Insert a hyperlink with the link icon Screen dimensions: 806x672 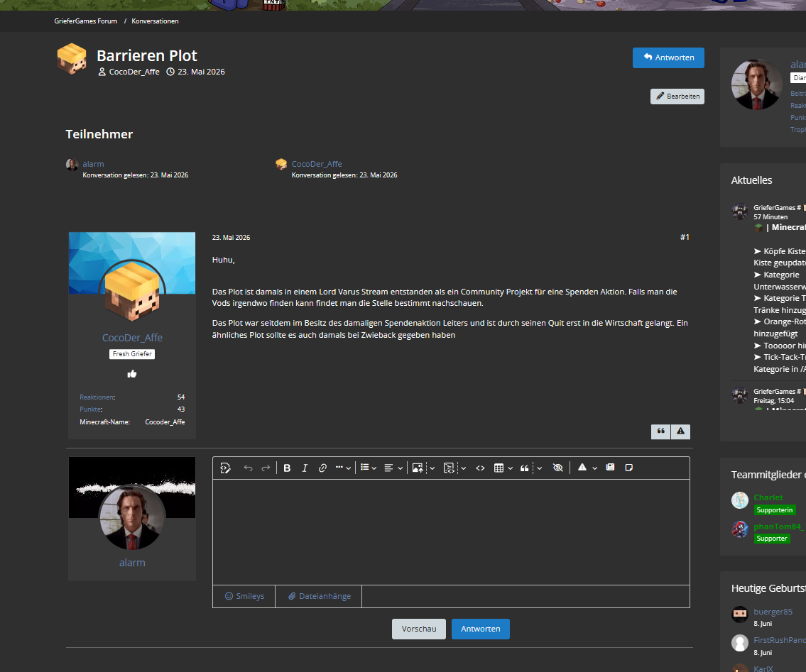click(322, 468)
